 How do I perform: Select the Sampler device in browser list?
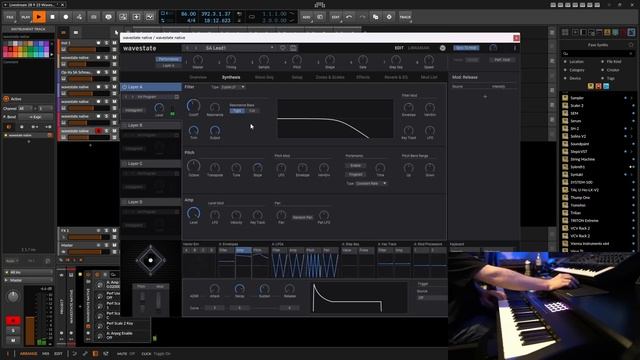(x=577, y=98)
